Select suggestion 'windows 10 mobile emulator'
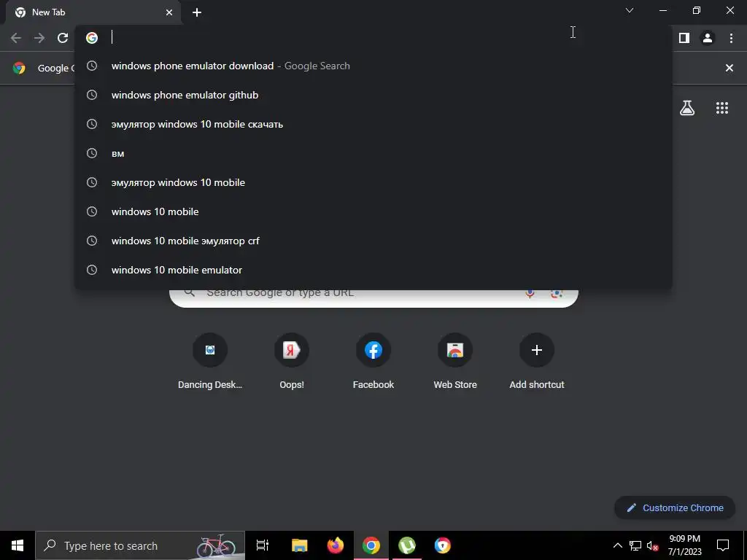This screenshot has width=747, height=560. click(x=373, y=270)
